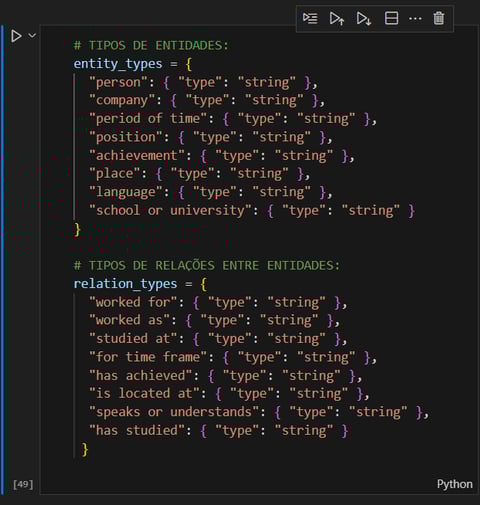
Task: Click the comment TIPOS DE ENTIDADES
Action: (x=151, y=45)
